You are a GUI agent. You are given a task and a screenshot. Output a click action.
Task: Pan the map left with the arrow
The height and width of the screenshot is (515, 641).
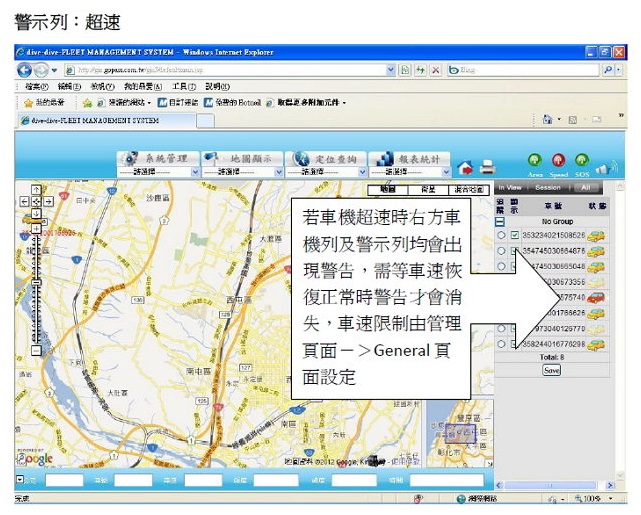25,201
